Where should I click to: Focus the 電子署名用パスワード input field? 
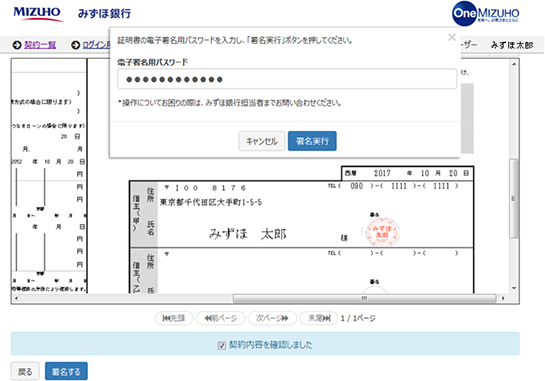[287, 79]
